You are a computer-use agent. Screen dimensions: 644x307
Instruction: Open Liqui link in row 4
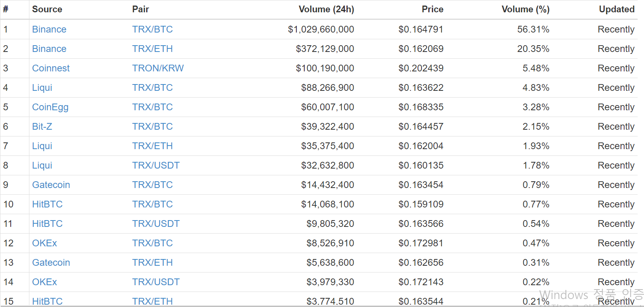(x=42, y=88)
